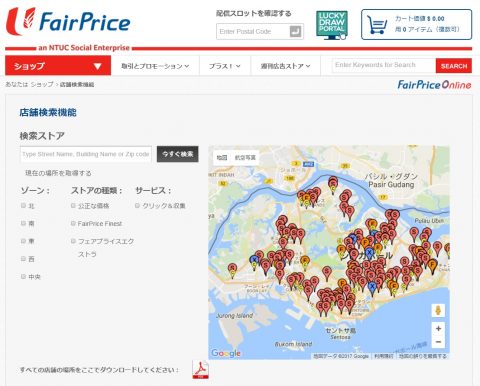The width and height of the screenshot is (480, 386).
Task: Expand the 取引とプロモーション menu
Action: (155, 66)
